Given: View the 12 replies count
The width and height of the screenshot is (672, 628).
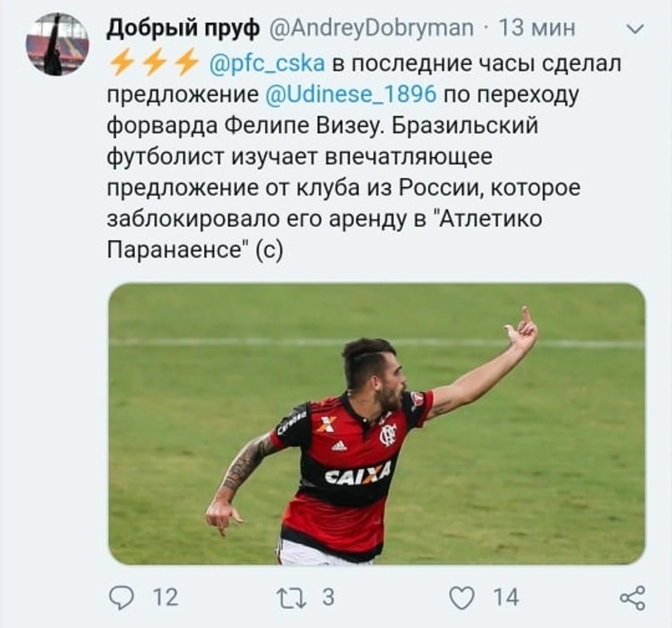Looking at the screenshot, I should coord(166,598).
